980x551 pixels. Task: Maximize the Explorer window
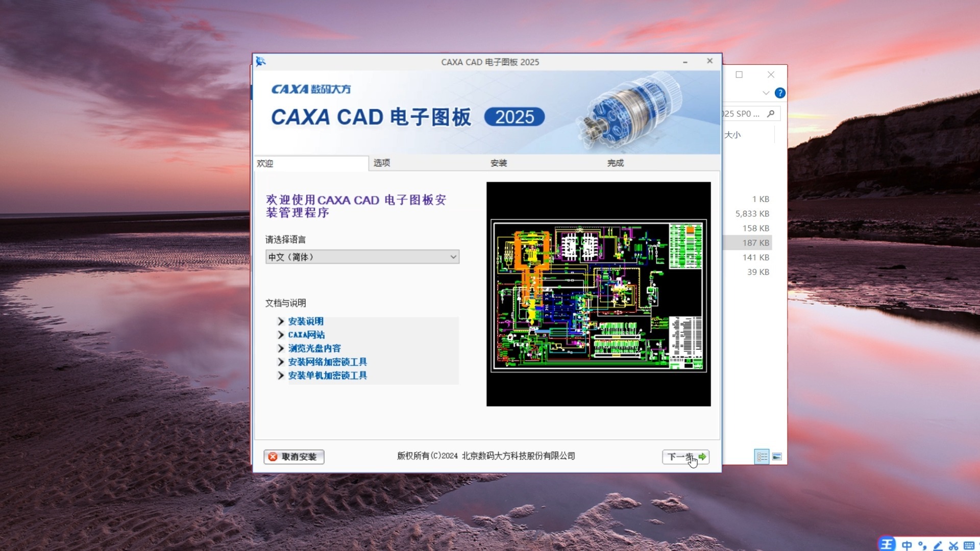739,74
